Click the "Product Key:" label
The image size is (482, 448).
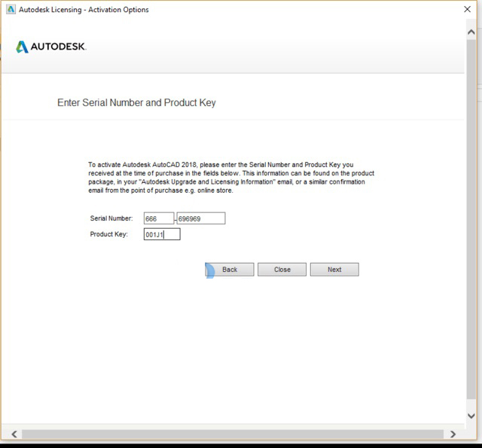(x=108, y=234)
